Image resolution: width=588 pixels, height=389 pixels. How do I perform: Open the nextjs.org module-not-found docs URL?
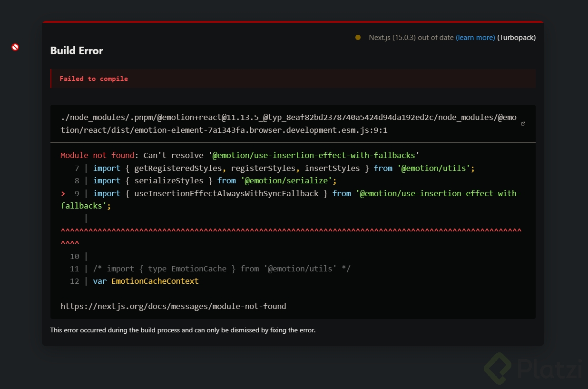click(173, 306)
